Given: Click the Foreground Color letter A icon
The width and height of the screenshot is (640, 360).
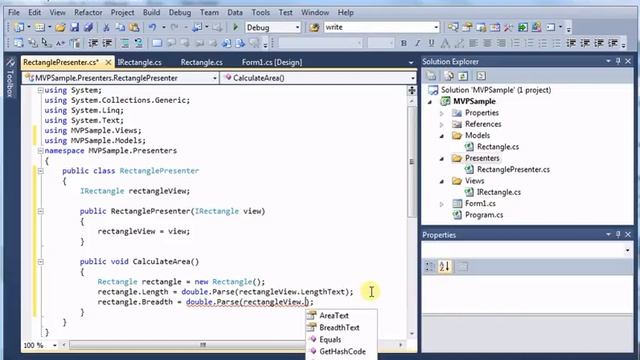Looking at the screenshot, I should coord(445,43).
